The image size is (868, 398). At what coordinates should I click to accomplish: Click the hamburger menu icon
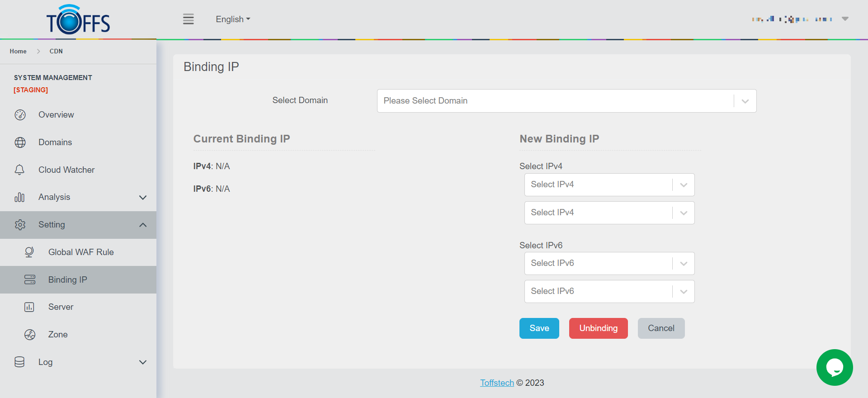point(188,19)
